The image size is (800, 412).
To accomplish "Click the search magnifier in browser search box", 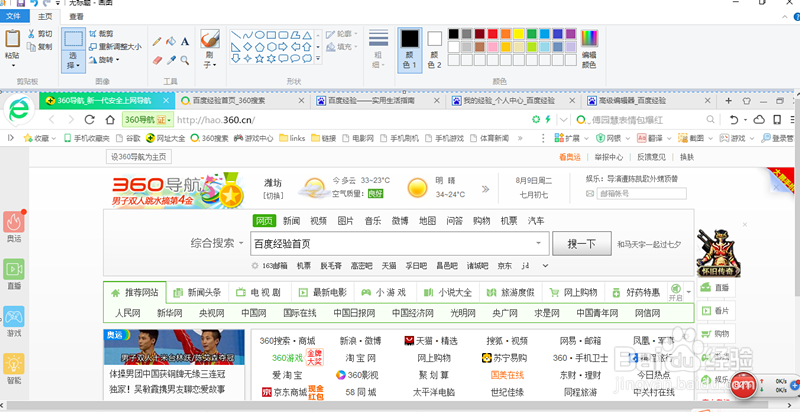I will pyautogui.click(x=710, y=120).
